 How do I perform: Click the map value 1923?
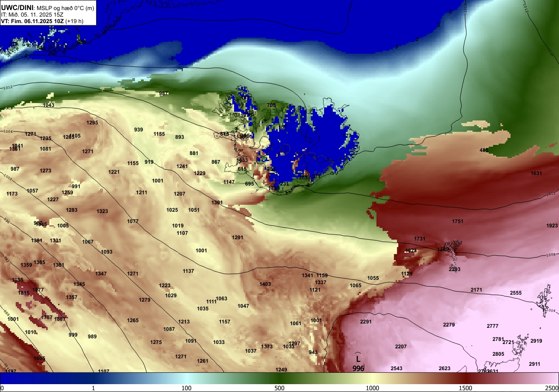(552, 226)
